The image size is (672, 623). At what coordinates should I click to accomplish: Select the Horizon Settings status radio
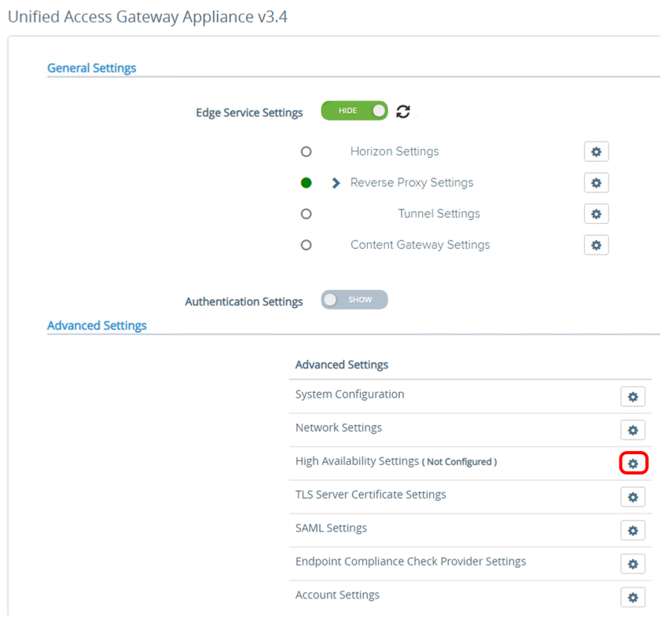(x=306, y=151)
